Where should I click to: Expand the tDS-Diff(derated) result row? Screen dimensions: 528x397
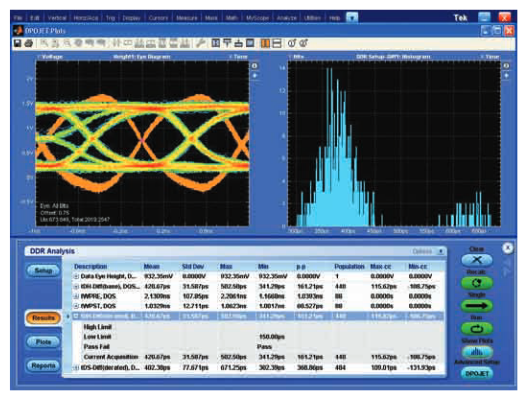(76, 368)
